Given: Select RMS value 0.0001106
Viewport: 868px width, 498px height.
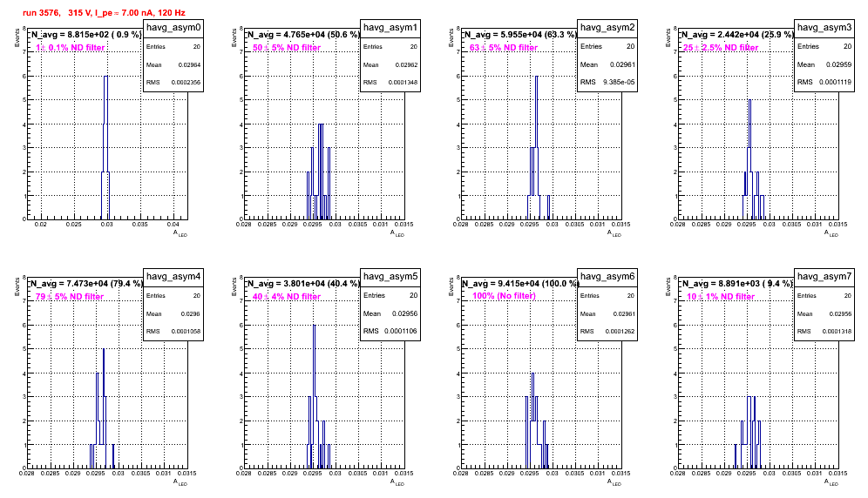Looking at the screenshot, I should 402,331.
